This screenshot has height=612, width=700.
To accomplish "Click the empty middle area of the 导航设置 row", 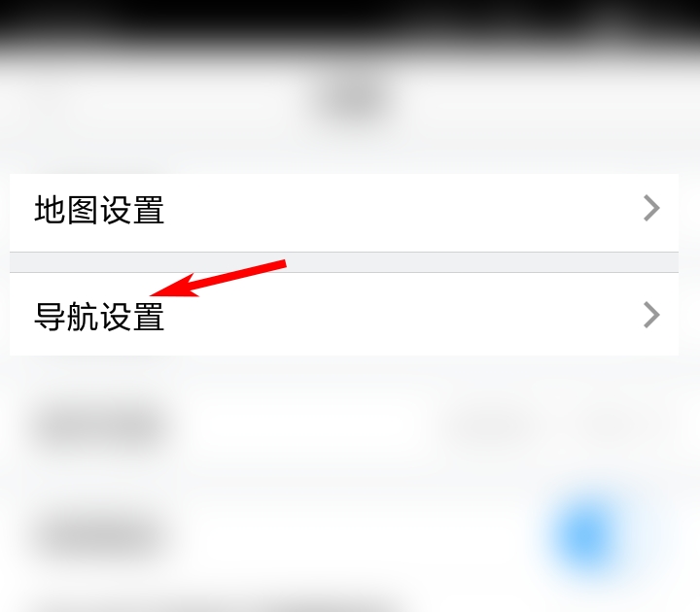I will 402,322.
